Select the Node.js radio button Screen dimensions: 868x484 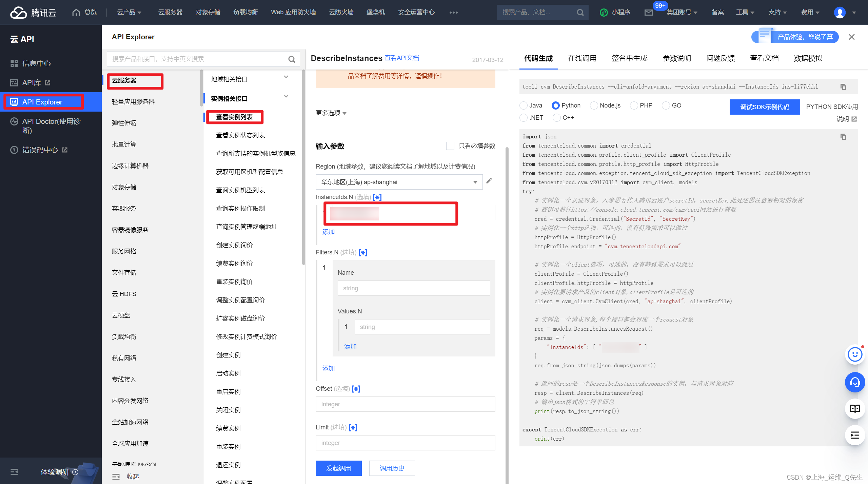tap(594, 105)
